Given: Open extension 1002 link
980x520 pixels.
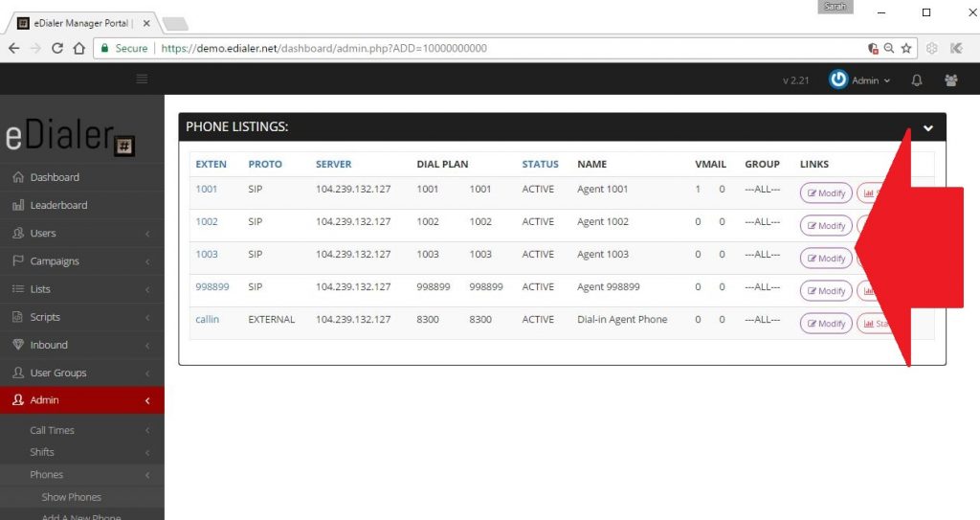Looking at the screenshot, I should point(207,221).
